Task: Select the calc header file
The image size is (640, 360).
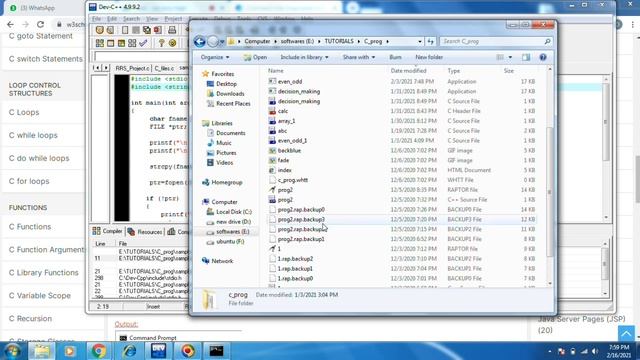Action: point(283,111)
